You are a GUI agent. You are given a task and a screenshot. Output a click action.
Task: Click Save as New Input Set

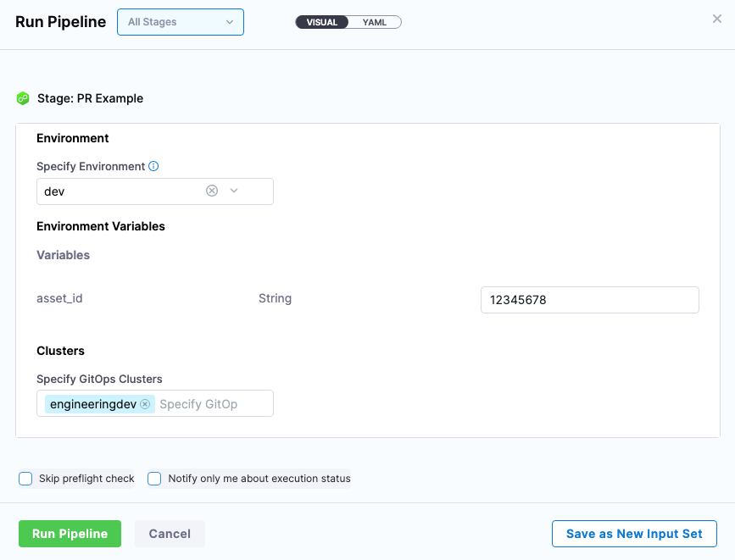coord(634,534)
